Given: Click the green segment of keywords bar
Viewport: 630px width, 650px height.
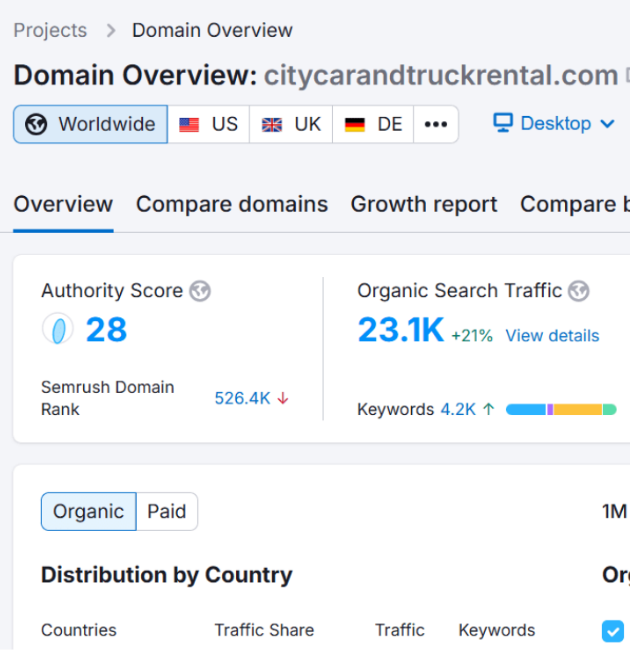Looking at the screenshot, I should (x=609, y=410).
